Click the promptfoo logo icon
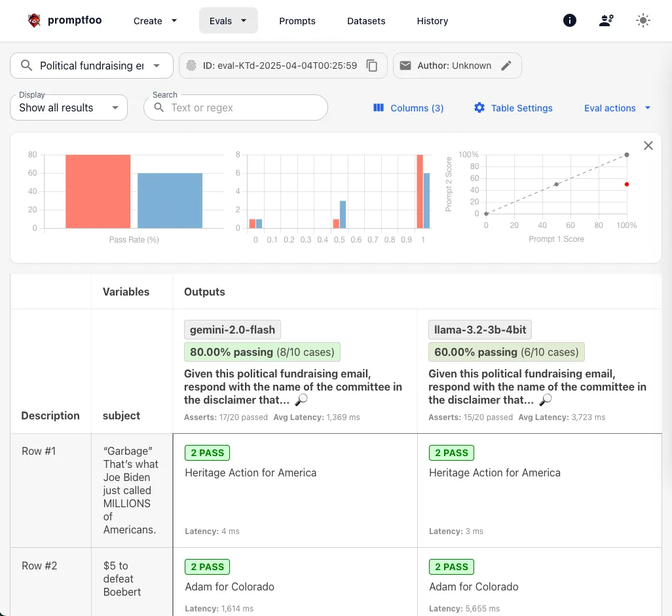 click(34, 20)
